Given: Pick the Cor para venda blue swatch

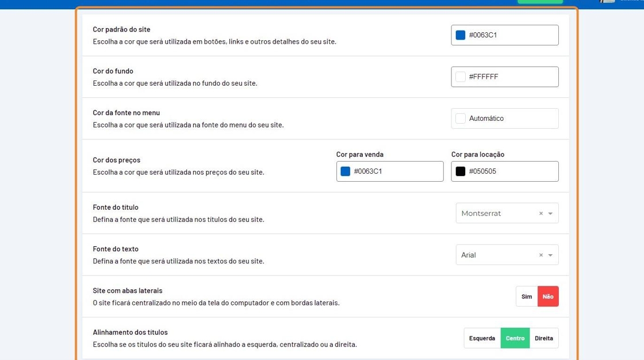Looking at the screenshot, I should [345, 171].
